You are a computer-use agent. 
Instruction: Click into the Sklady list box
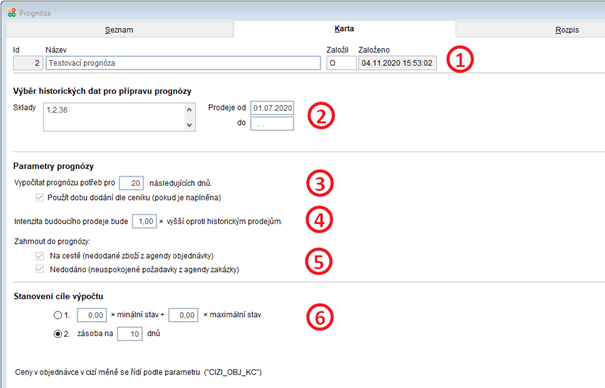pos(119,117)
